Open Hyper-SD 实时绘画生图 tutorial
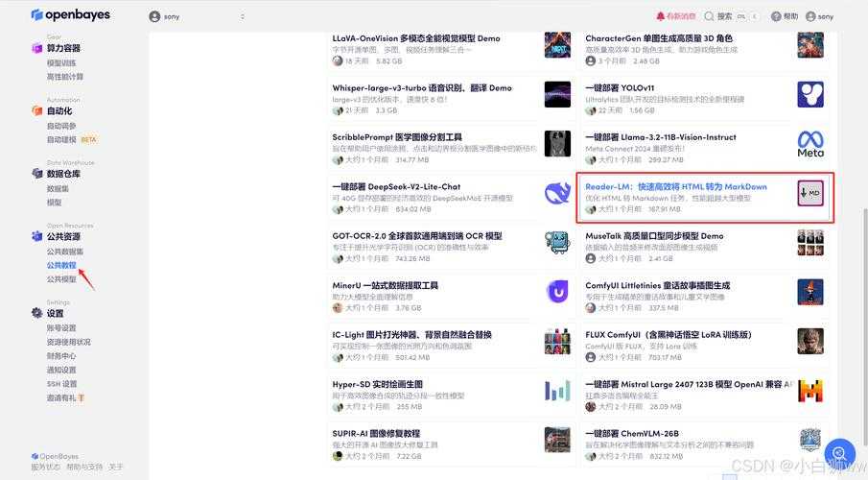Viewport: 868px width, 480px height. point(378,384)
